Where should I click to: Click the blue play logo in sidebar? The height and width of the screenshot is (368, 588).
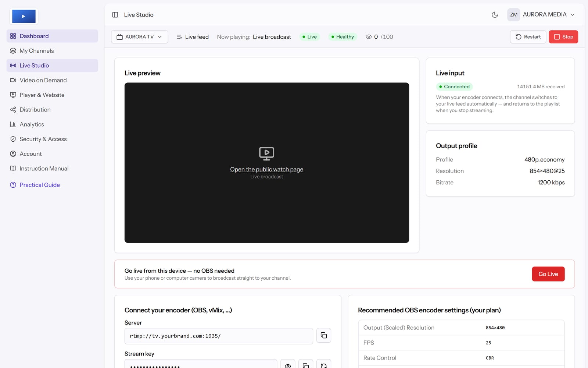[24, 16]
